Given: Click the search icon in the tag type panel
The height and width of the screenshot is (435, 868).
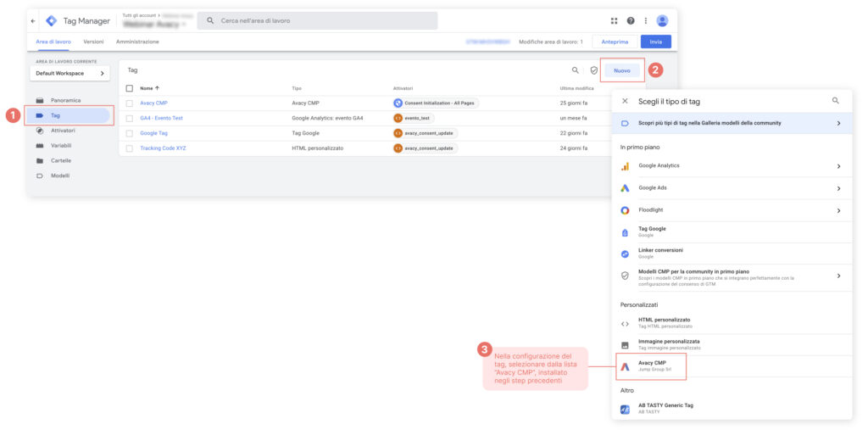Looking at the screenshot, I should coord(835,101).
